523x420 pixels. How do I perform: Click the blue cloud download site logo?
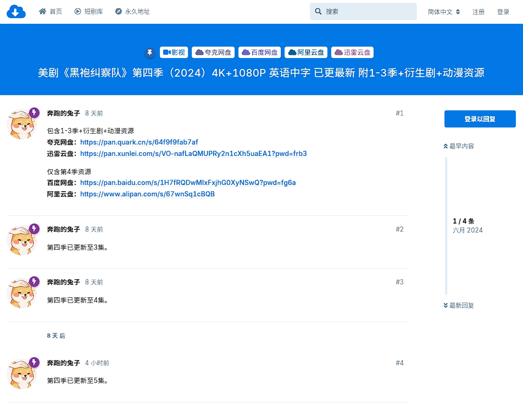click(x=16, y=11)
